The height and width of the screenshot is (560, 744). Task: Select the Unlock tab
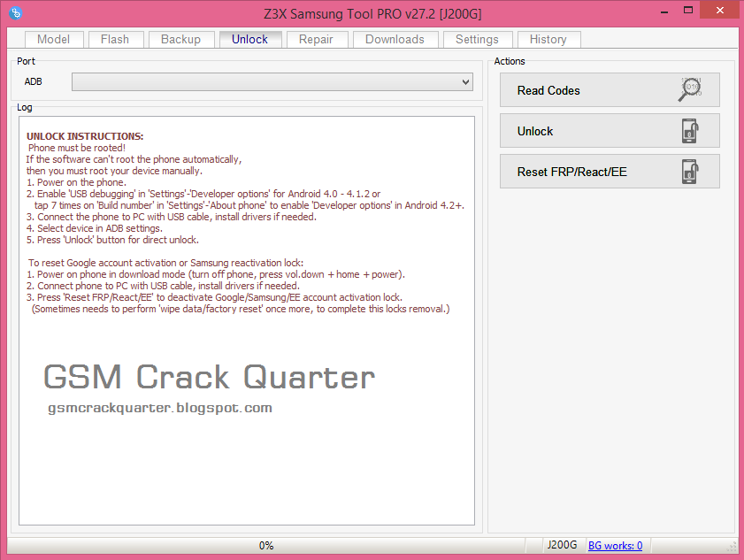(x=250, y=40)
